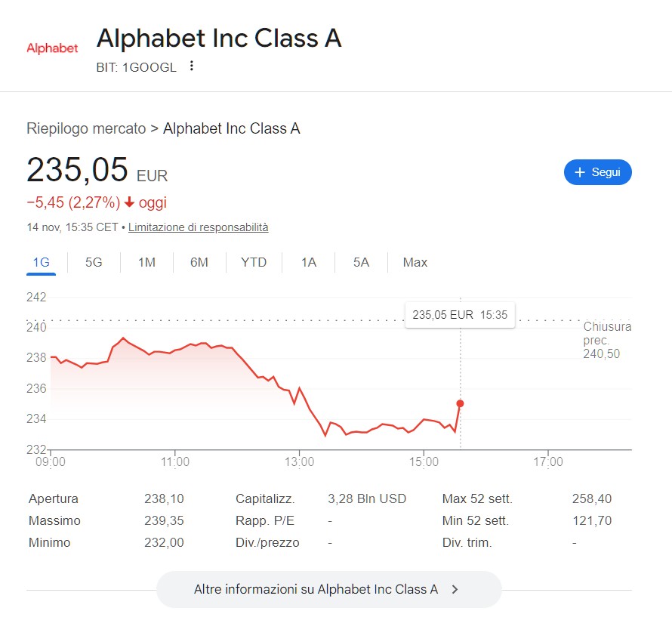Show the 1M chart range

click(146, 263)
